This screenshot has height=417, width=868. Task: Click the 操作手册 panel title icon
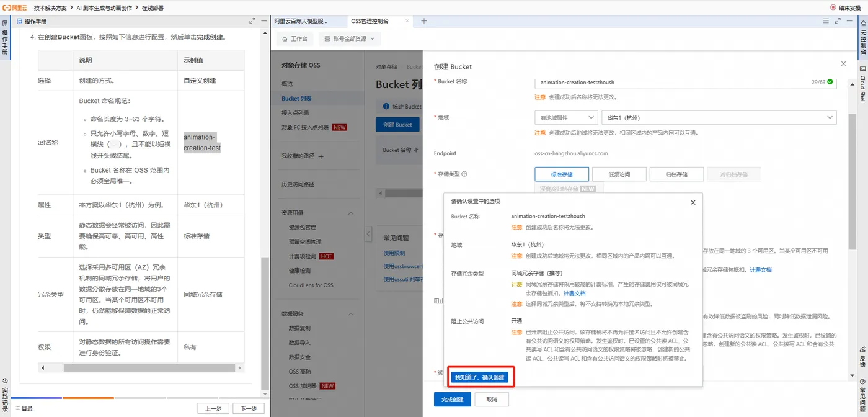point(19,21)
